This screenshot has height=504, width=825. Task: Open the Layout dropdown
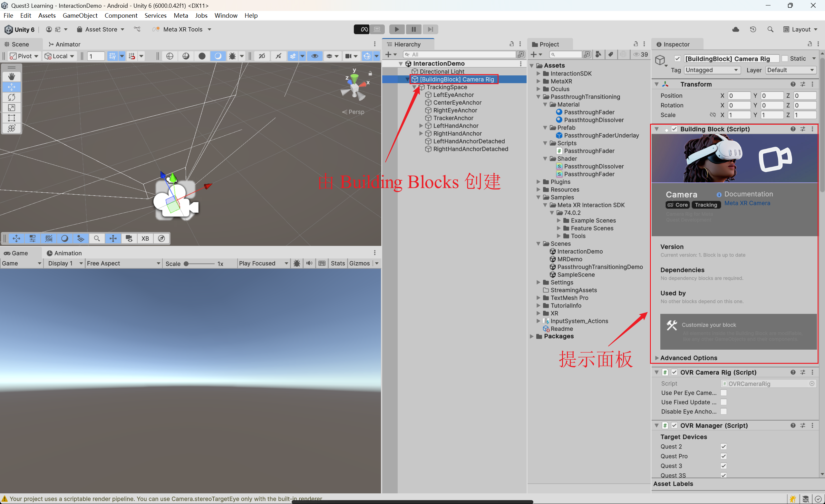(800, 29)
